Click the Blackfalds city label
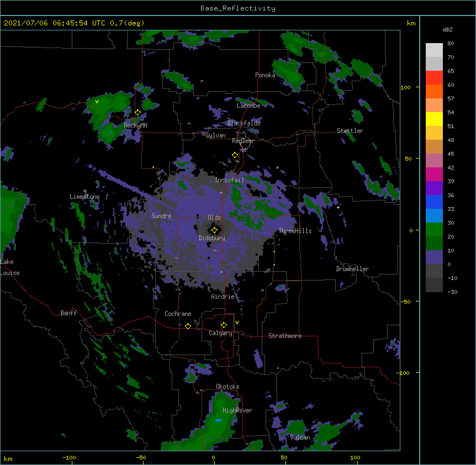This screenshot has width=476, height=465. pos(244,123)
